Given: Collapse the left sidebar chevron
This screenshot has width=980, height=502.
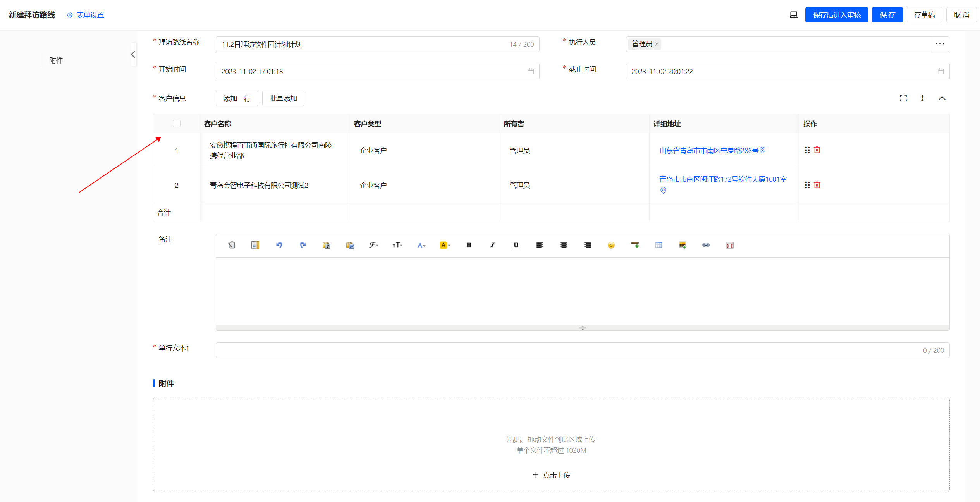Looking at the screenshot, I should [133, 55].
